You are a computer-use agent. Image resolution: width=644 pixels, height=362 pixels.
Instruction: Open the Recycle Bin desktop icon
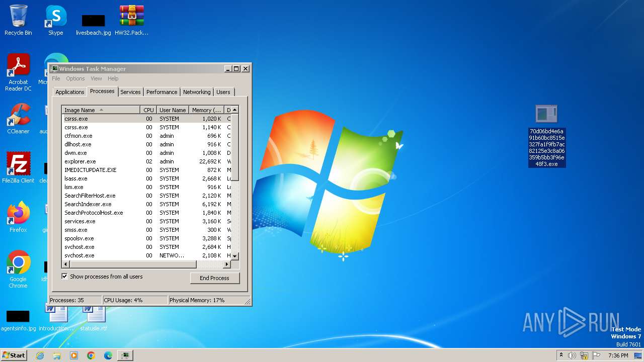click(18, 20)
